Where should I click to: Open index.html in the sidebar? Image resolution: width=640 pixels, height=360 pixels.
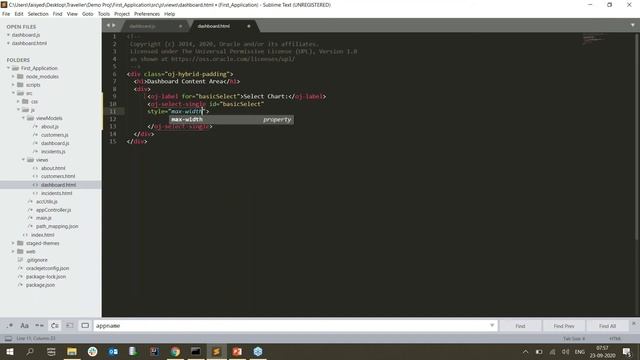coord(42,235)
